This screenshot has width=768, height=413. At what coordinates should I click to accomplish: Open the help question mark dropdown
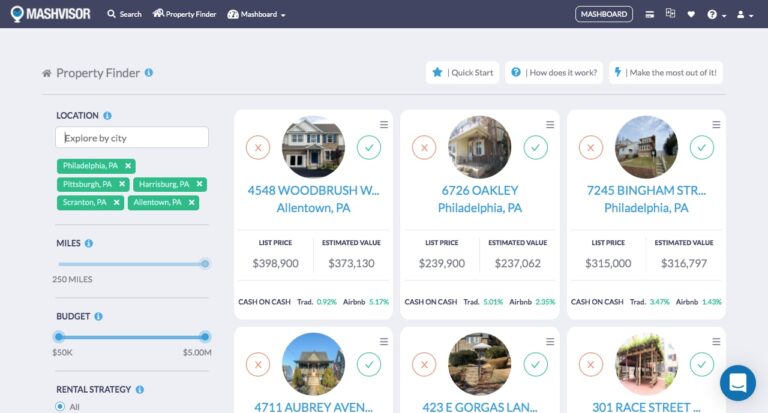pos(715,15)
